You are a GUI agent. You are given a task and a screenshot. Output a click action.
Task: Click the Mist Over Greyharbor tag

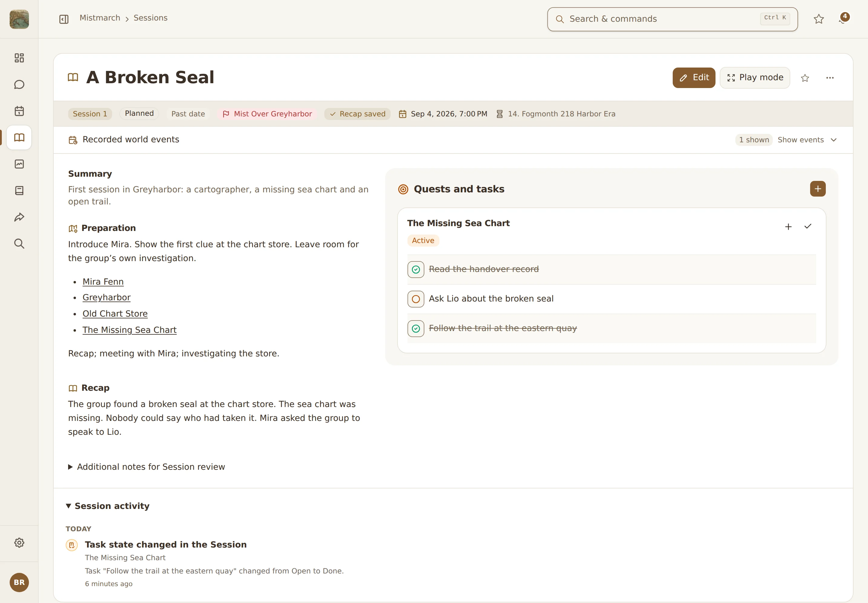coord(267,114)
